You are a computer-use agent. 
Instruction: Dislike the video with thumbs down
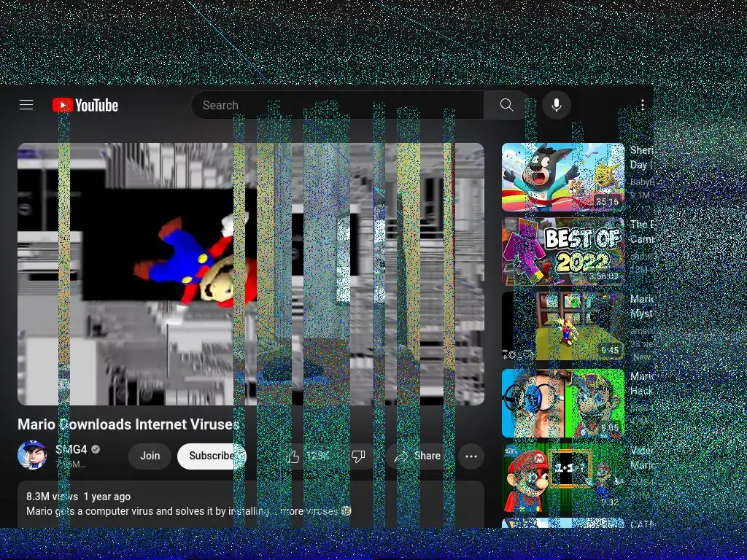[x=358, y=456]
